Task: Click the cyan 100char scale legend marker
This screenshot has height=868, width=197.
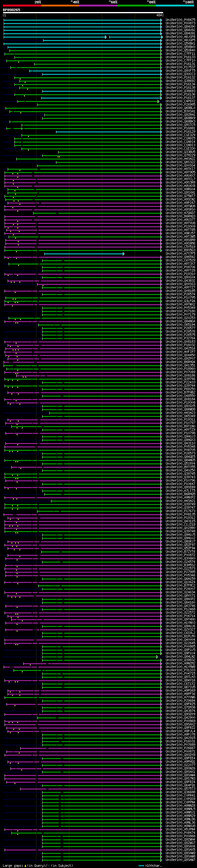Action: point(141,865)
